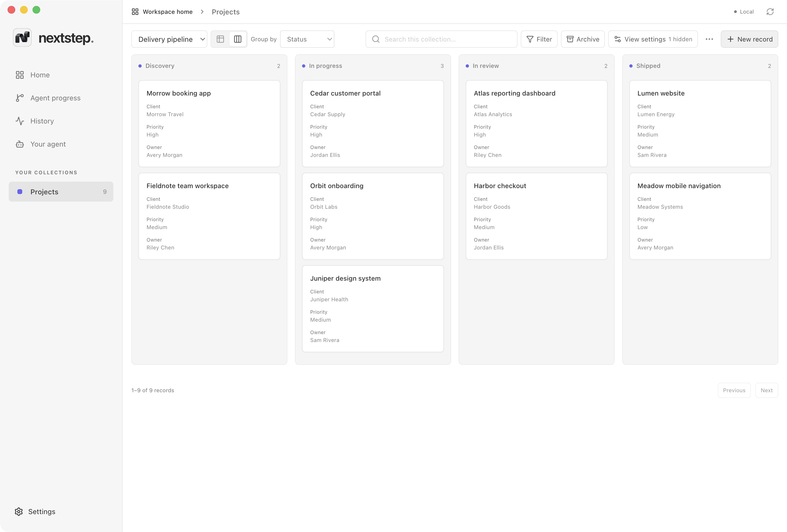Click the Previous pagination button
Viewport: 787px width, 532px height.
pyautogui.click(x=734, y=390)
